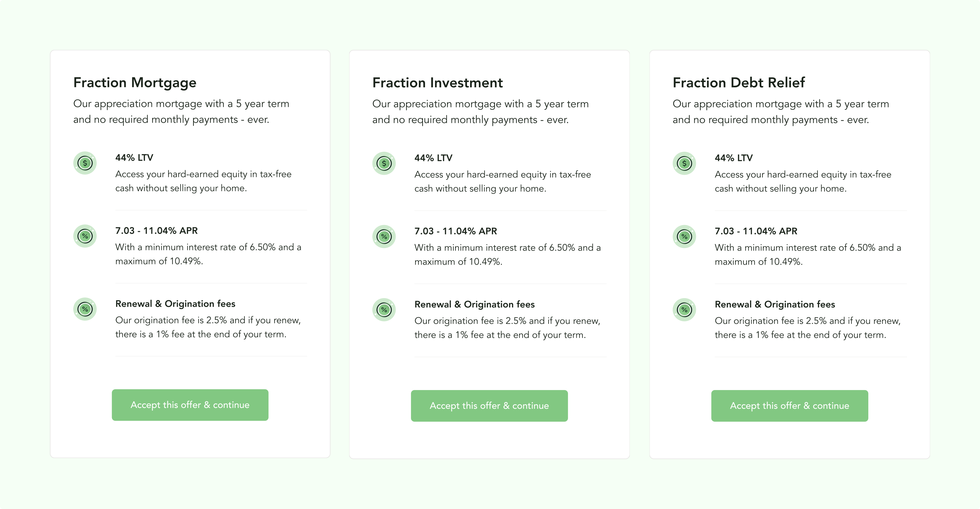
Task: Select the Fraction Mortgage heading
Action: (135, 83)
